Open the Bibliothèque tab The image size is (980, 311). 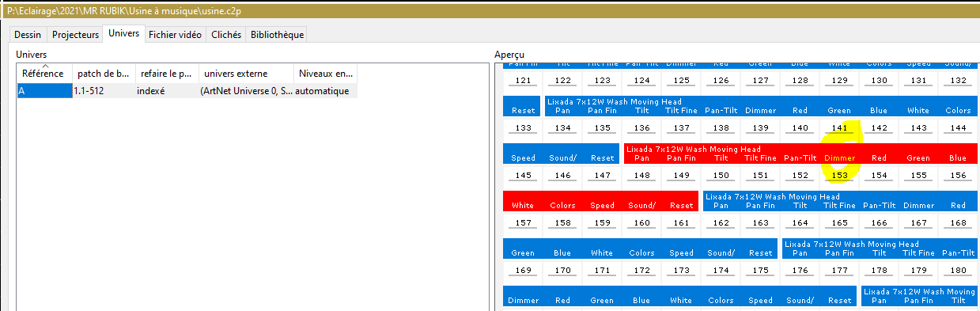276,35
